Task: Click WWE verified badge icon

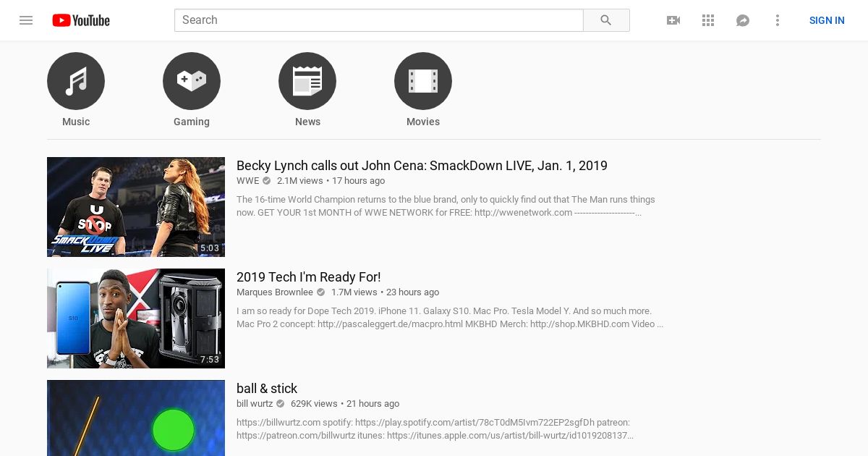Action: click(x=267, y=181)
